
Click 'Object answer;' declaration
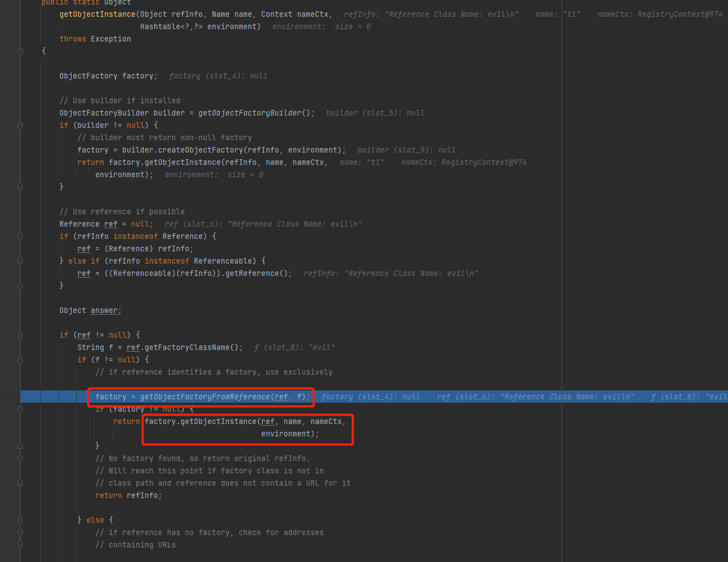click(91, 310)
